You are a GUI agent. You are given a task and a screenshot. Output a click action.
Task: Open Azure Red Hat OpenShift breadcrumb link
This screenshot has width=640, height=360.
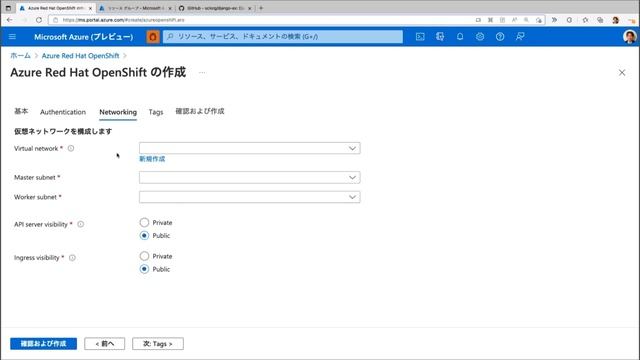pos(80,56)
